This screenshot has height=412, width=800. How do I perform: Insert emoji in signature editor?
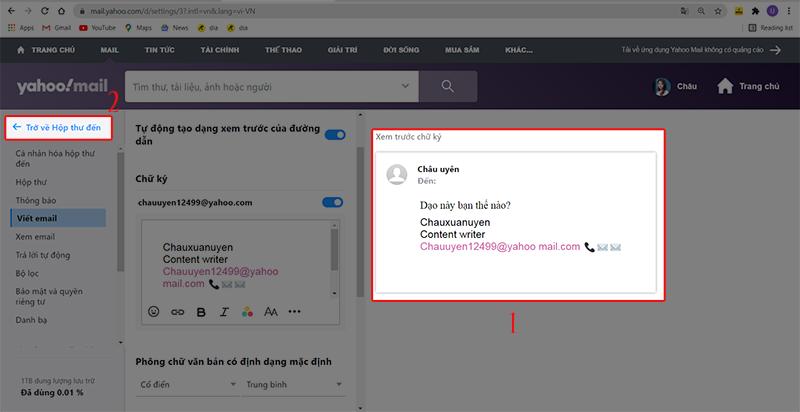[x=153, y=312]
